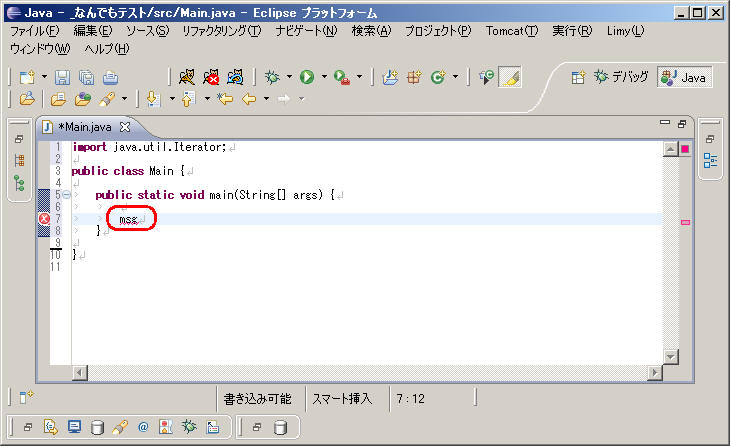Click the Debug bug icon in toolbar
Viewport: 730px width, 446px height.
coord(271,77)
